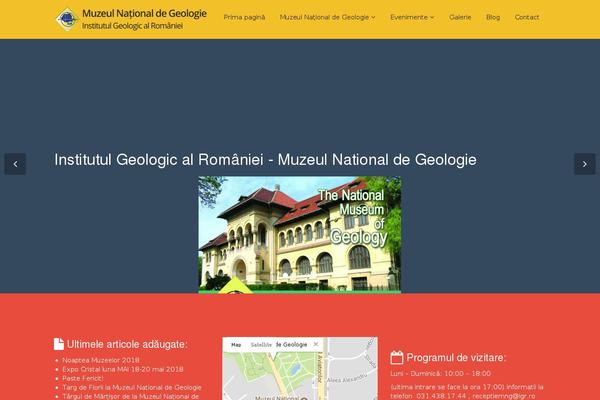Expand Muzeul National de Geologie dropdown menu
Image resolution: width=600 pixels, height=400 pixels.
click(327, 17)
